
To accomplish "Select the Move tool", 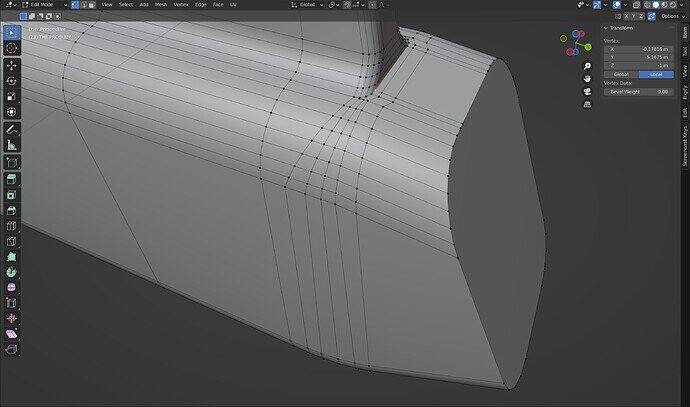I will tap(12, 65).
